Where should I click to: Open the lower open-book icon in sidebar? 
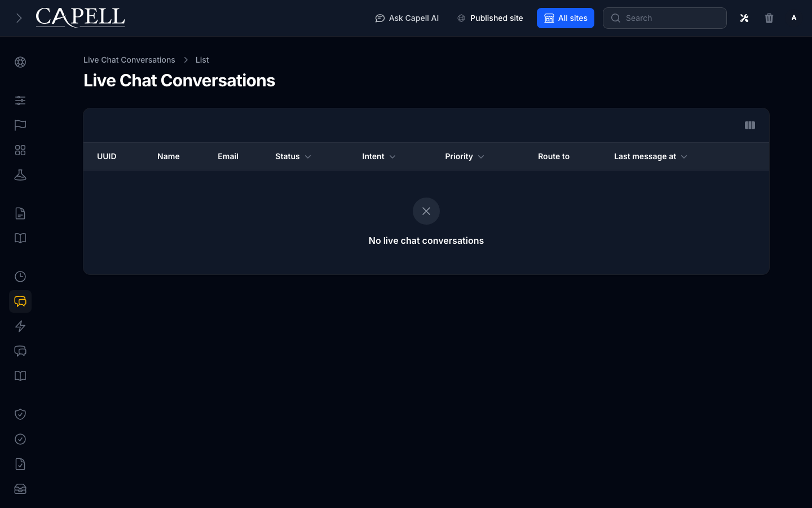[x=20, y=376]
